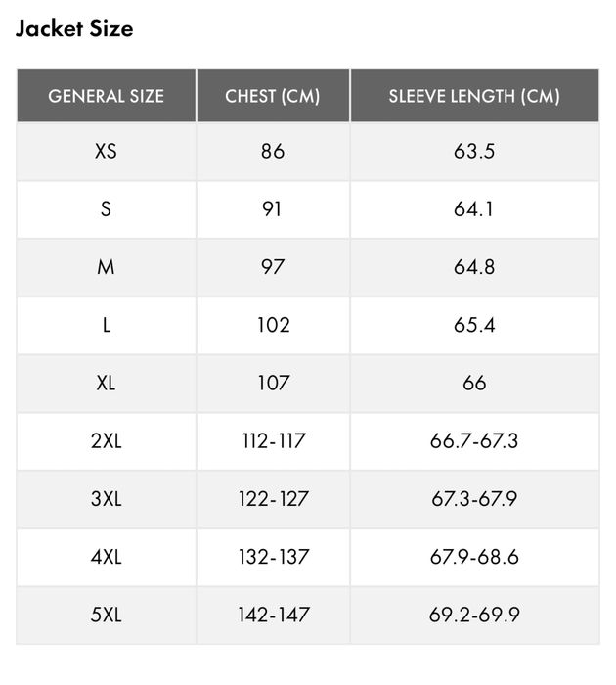Screen dimensions: 616x685
Task: Click the CHEST (CM) column header
Action: [x=273, y=96]
